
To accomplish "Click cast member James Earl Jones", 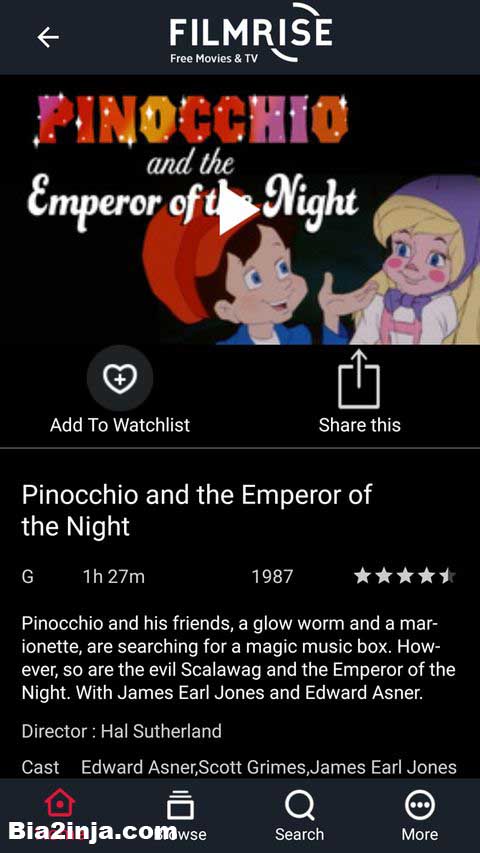I will (383, 768).
